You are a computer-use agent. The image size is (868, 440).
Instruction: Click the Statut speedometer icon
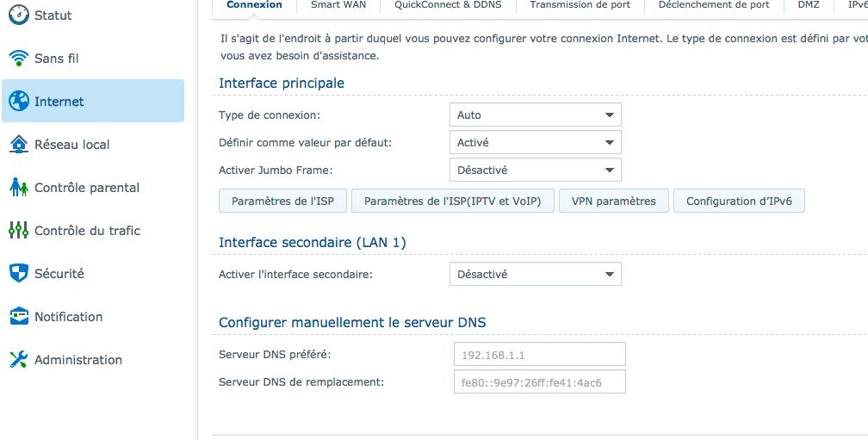[18, 15]
